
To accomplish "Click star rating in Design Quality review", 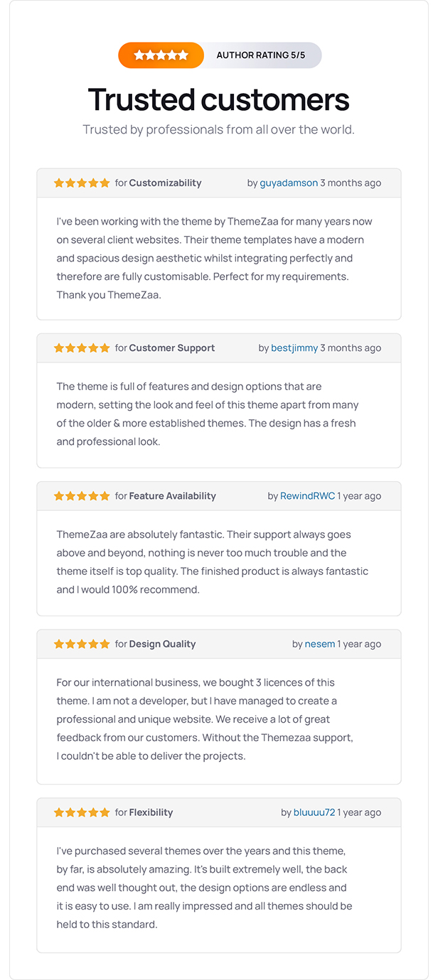I will point(82,644).
